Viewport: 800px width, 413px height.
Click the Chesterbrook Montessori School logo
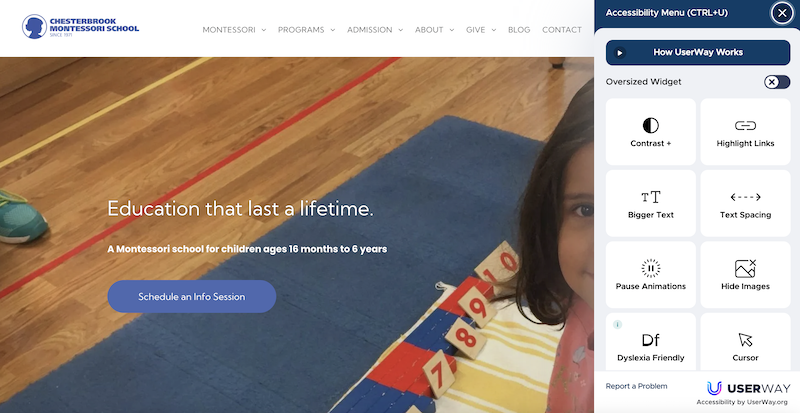tap(81, 27)
